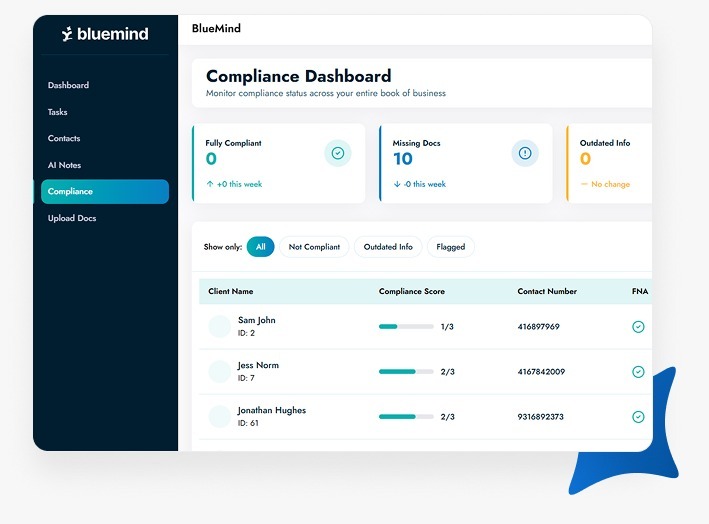
Task: Click the contact number 4167842009
Action: point(541,372)
